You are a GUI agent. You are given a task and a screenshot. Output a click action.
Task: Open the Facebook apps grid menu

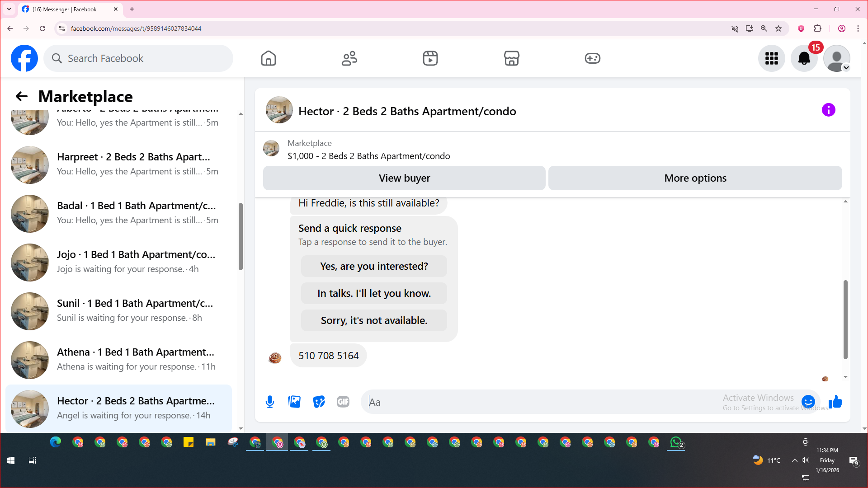tap(771, 58)
